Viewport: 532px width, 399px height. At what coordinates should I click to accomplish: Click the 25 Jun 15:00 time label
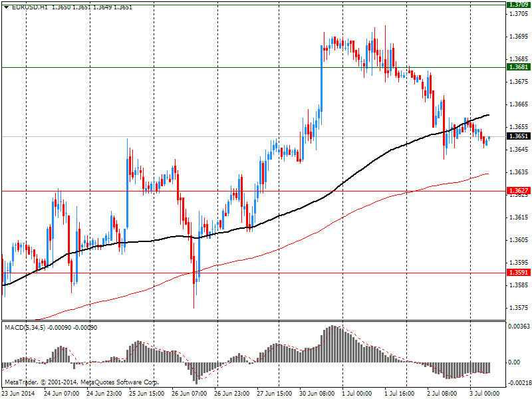tap(146, 394)
